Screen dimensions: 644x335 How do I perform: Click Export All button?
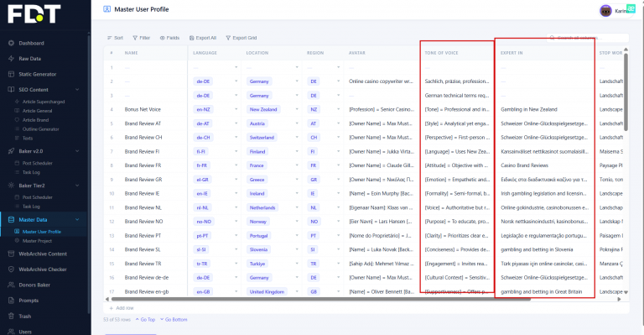click(203, 38)
